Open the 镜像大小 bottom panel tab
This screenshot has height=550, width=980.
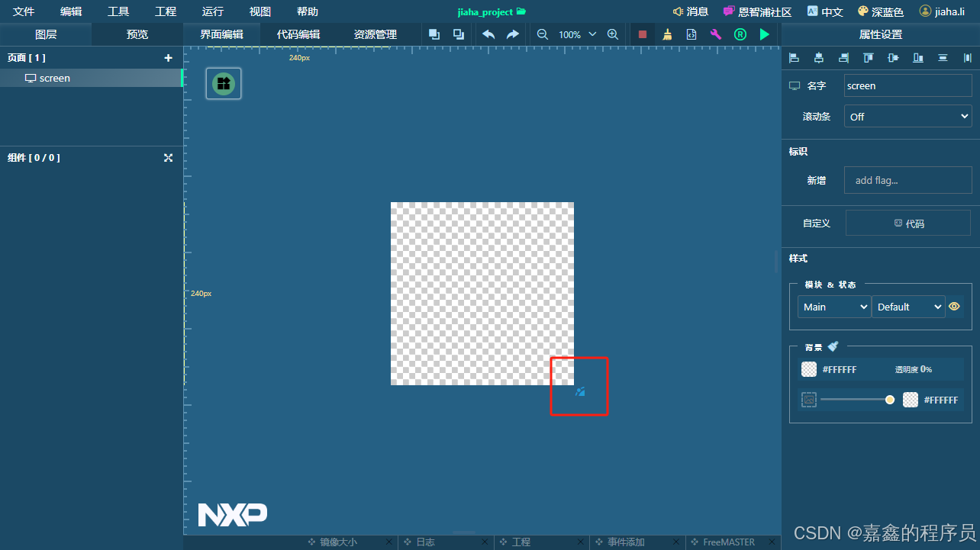tap(338, 542)
